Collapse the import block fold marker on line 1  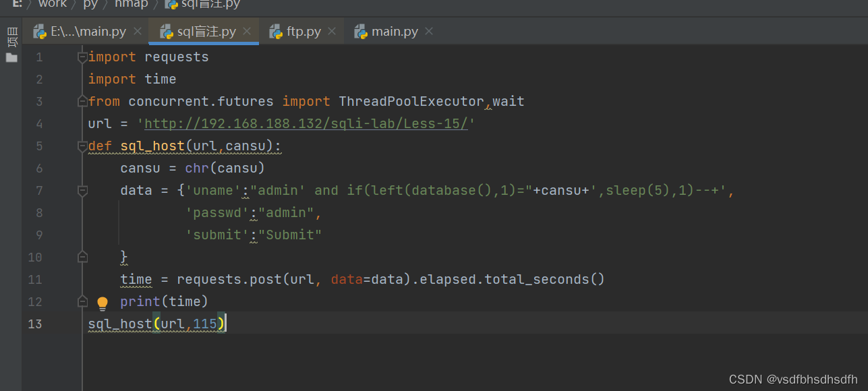[x=82, y=57]
